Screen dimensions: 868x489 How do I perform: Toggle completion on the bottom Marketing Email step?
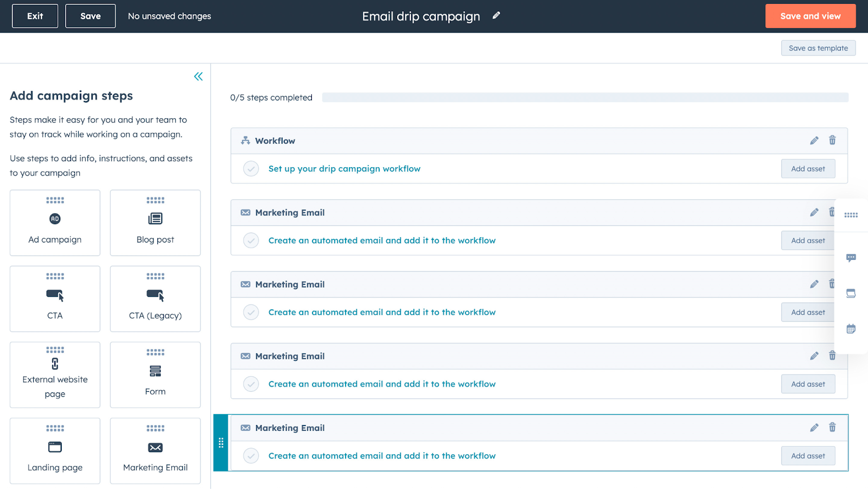click(x=251, y=456)
